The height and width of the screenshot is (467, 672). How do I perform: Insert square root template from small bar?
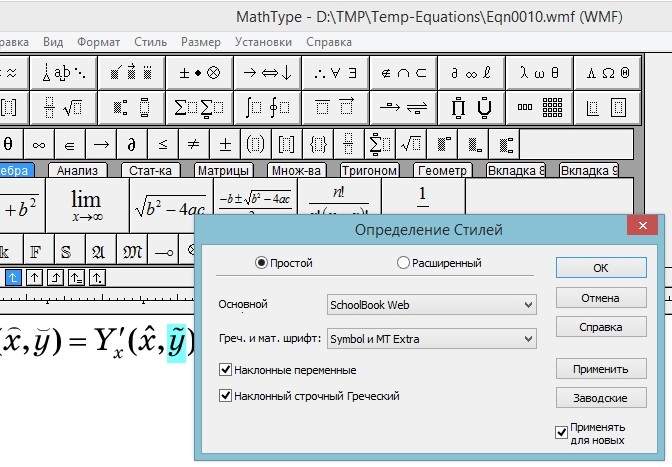(411, 144)
